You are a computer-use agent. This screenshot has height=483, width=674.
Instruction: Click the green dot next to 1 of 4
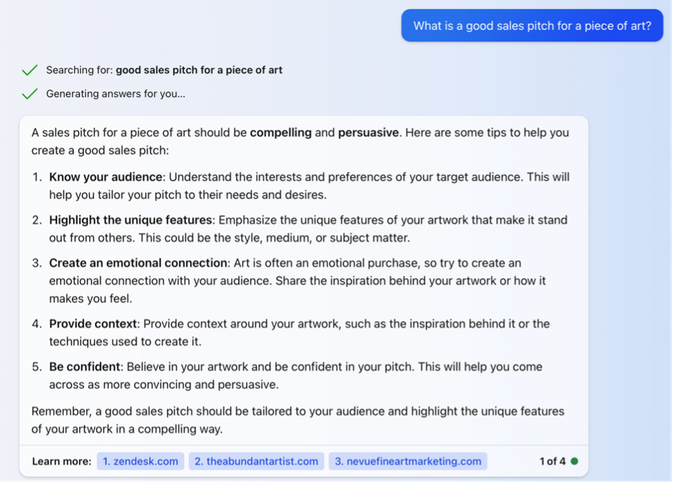click(x=574, y=461)
